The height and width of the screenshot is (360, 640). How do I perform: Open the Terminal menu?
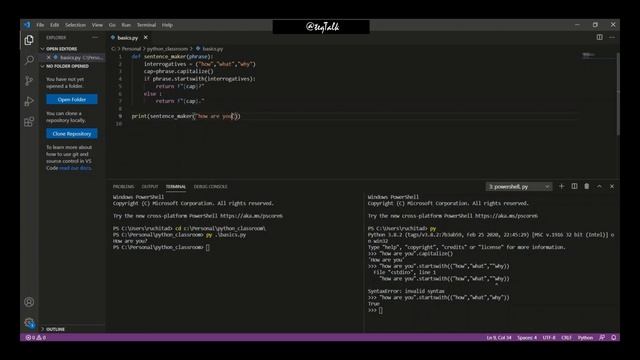click(x=146, y=25)
